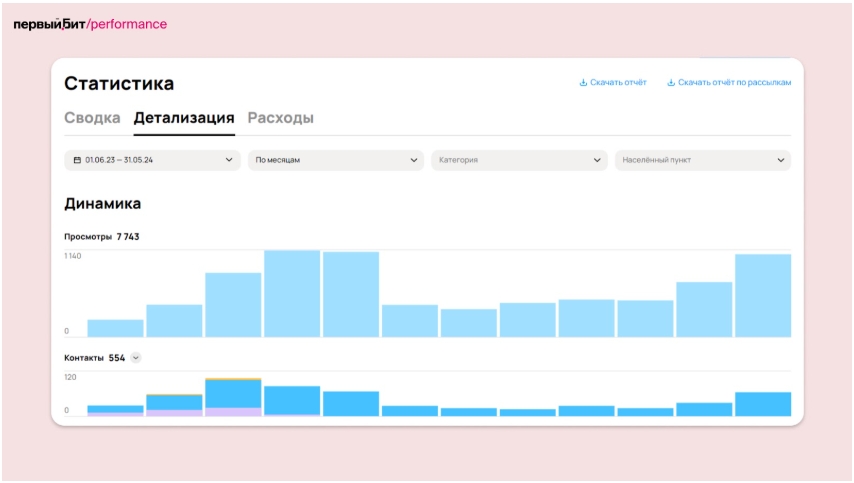Viewport: 854px width, 483px height.
Task: Click the last bar in Просмотры chart
Action: tap(763, 295)
